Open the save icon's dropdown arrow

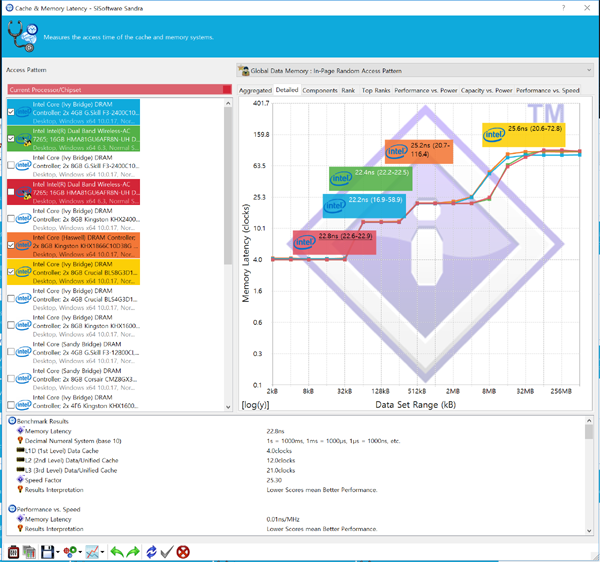point(58,552)
